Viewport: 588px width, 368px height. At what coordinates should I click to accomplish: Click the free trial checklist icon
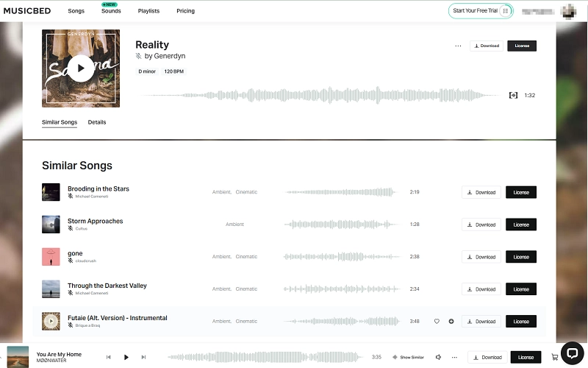506,11
